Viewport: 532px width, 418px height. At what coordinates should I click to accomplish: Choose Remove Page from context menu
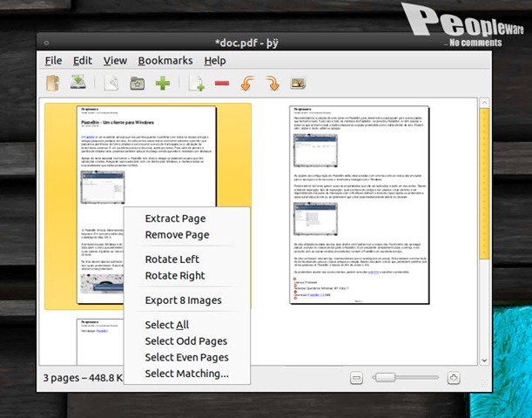[187, 235]
